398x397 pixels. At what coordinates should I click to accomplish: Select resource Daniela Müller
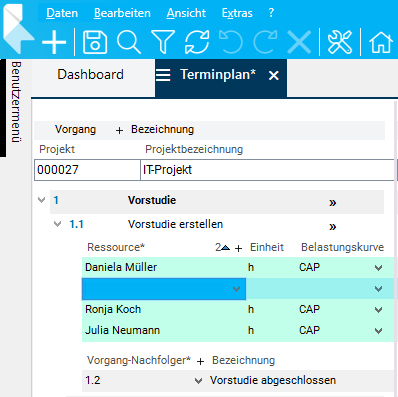coord(121,267)
